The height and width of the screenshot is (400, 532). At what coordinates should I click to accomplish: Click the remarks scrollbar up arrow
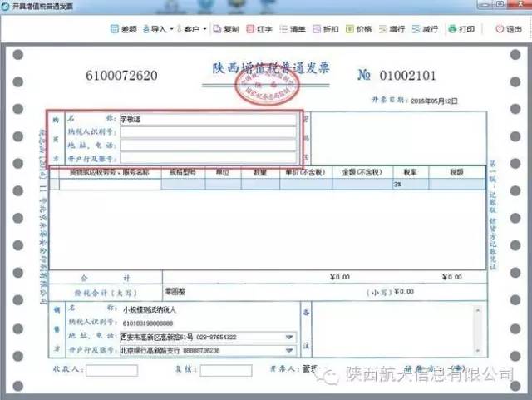point(478,309)
